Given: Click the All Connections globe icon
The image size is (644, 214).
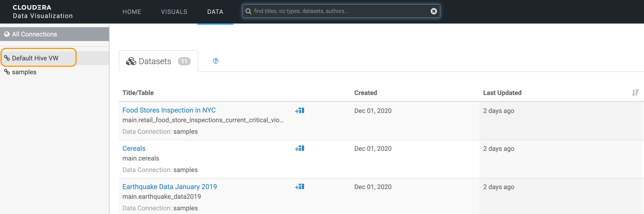Looking at the screenshot, I should coord(7,34).
